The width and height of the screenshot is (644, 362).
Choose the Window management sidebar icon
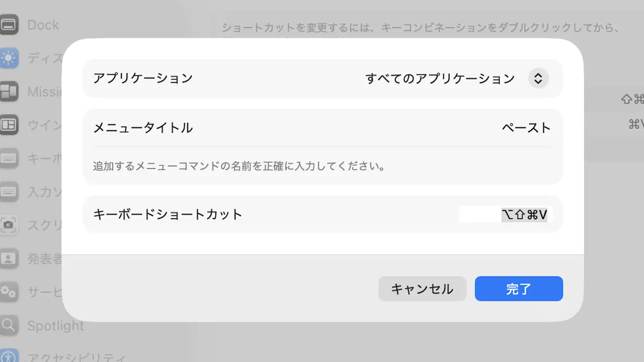9,125
